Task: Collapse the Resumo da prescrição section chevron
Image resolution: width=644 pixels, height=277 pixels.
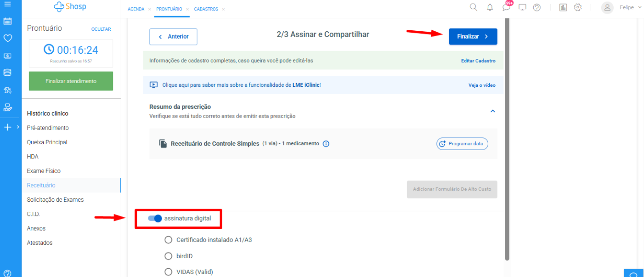Action: point(492,111)
